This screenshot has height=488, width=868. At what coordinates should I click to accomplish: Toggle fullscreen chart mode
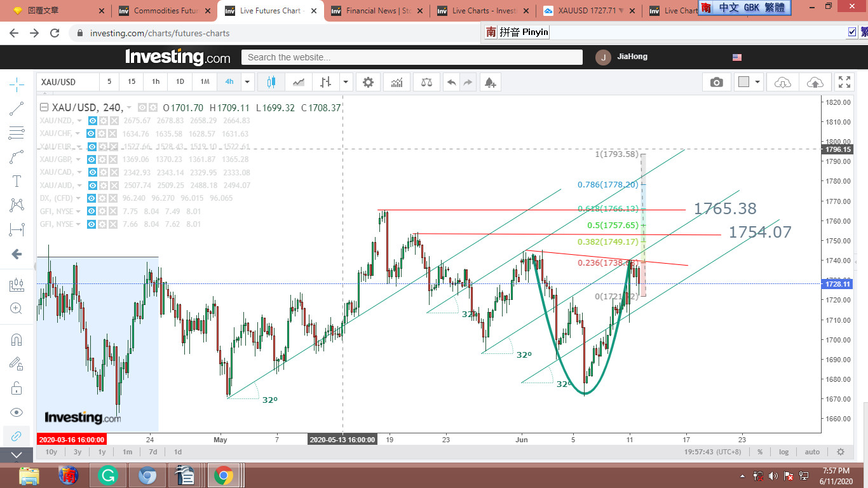844,82
